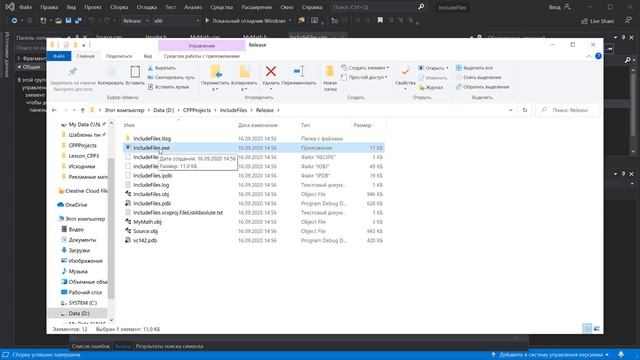This screenshot has height=360, width=640.
Task: Switch to the Home (Главная) ribbon tab
Action: click(x=86, y=56)
